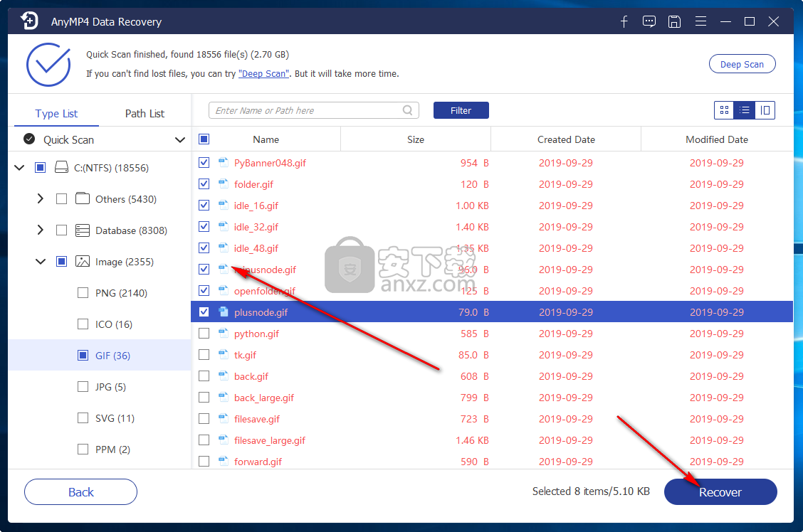Expand the Others tree node
Image resolution: width=803 pixels, height=532 pixels.
coord(41,198)
